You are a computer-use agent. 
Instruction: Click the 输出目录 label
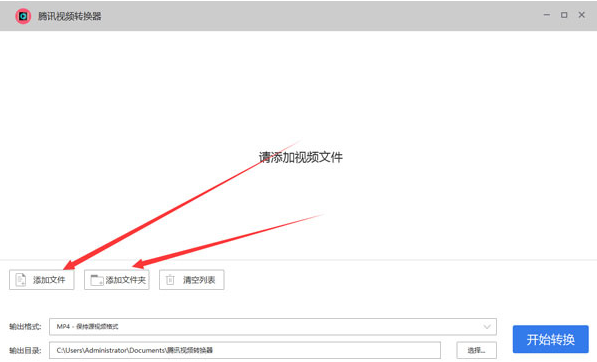[x=25, y=350]
